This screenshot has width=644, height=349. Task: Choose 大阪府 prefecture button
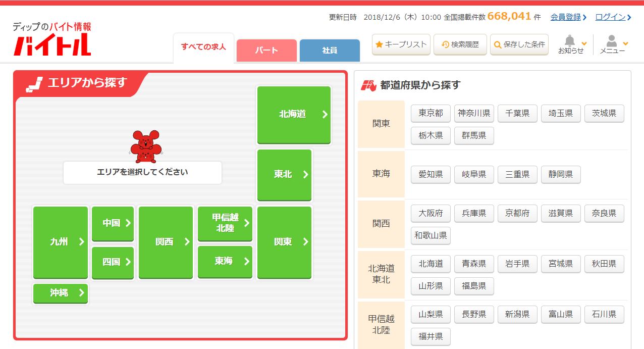click(x=431, y=214)
